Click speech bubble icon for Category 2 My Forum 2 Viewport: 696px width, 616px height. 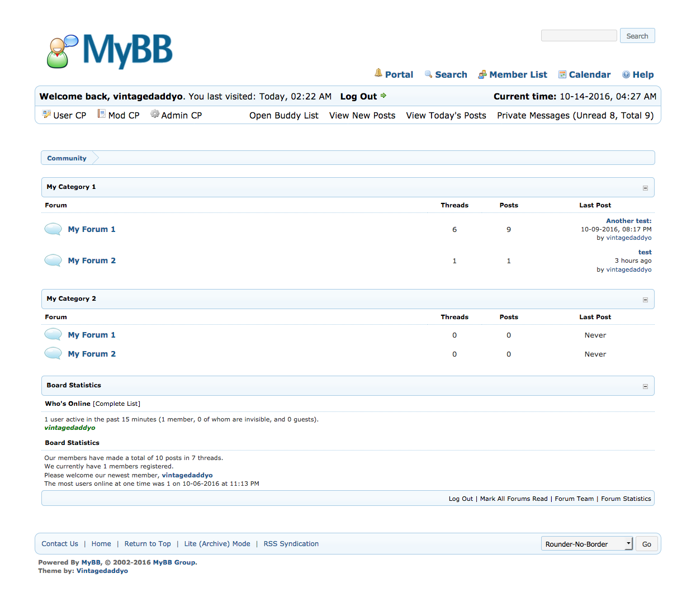pyautogui.click(x=53, y=353)
